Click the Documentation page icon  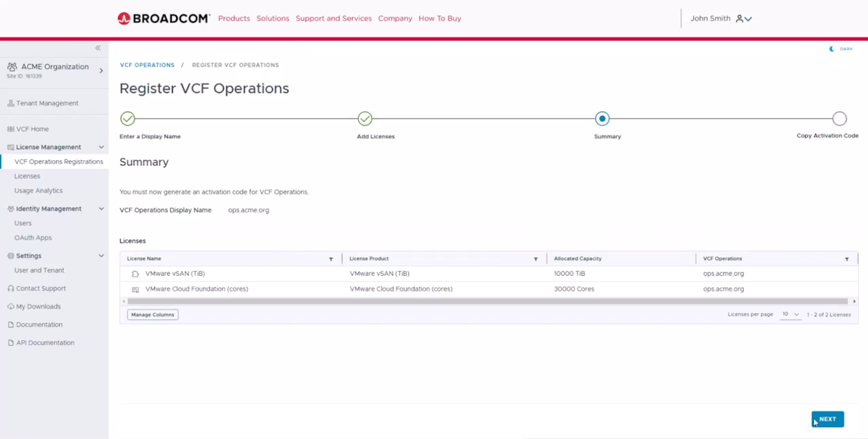pos(11,325)
